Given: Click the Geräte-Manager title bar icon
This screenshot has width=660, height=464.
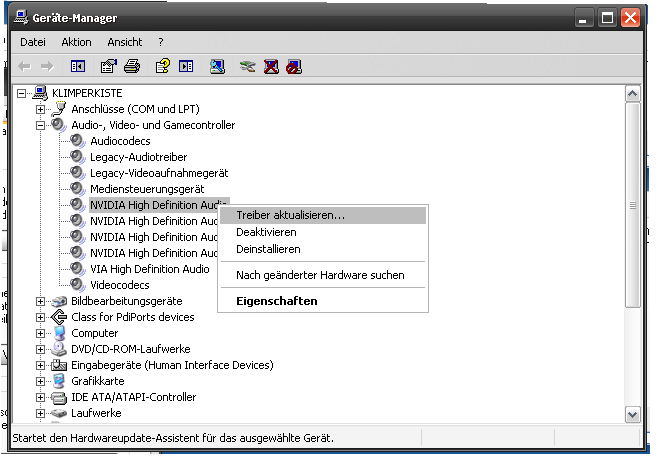Looking at the screenshot, I should coord(21,17).
